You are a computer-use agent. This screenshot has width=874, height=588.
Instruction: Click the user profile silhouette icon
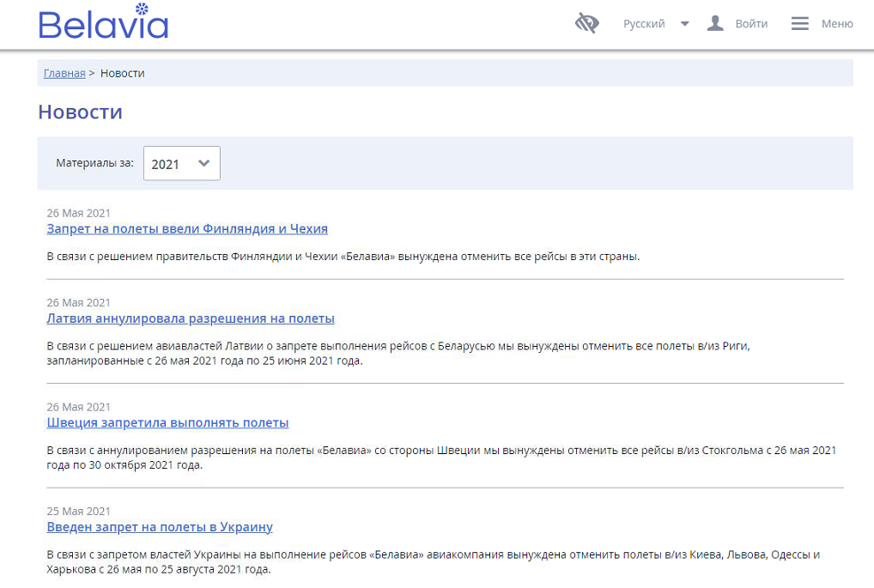tap(715, 24)
